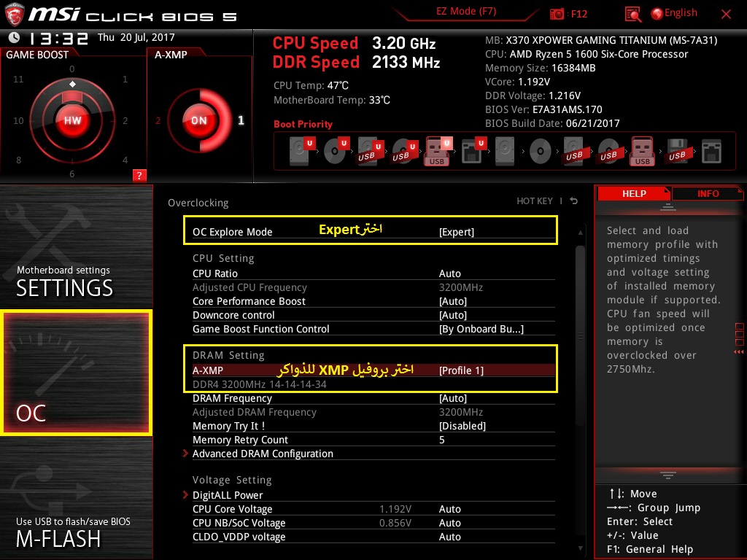747x560 pixels.
Task: Open the OC overclocking section
Action: point(76,373)
